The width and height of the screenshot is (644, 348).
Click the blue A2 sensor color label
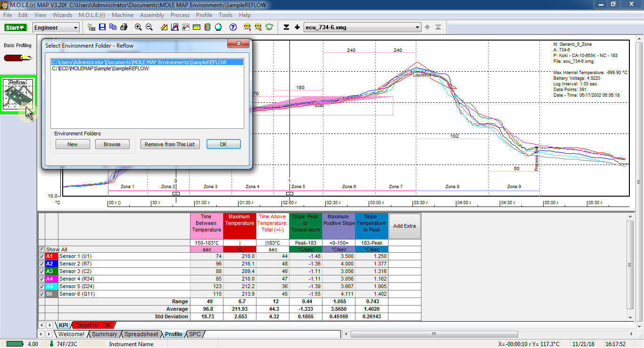51,264
